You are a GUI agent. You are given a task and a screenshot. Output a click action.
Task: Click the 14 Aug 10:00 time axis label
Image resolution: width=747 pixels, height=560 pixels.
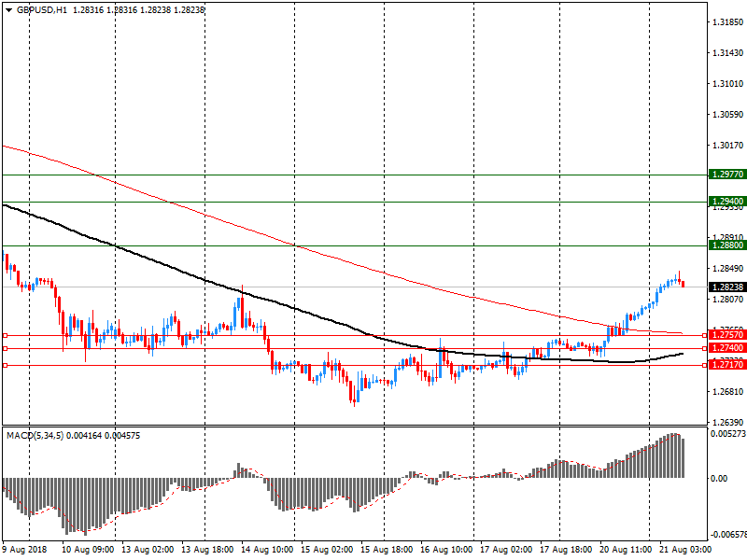(267, 550)
